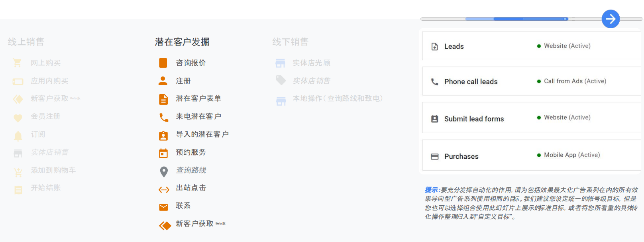Click the 线下销售 category heading

[290, 42]
